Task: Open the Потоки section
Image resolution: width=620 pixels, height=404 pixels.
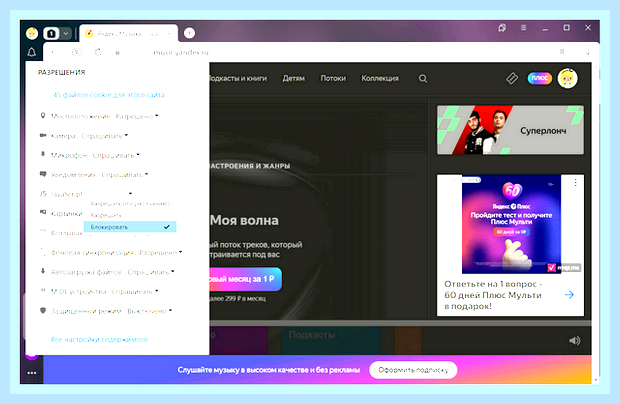Action: coord(333,78)
